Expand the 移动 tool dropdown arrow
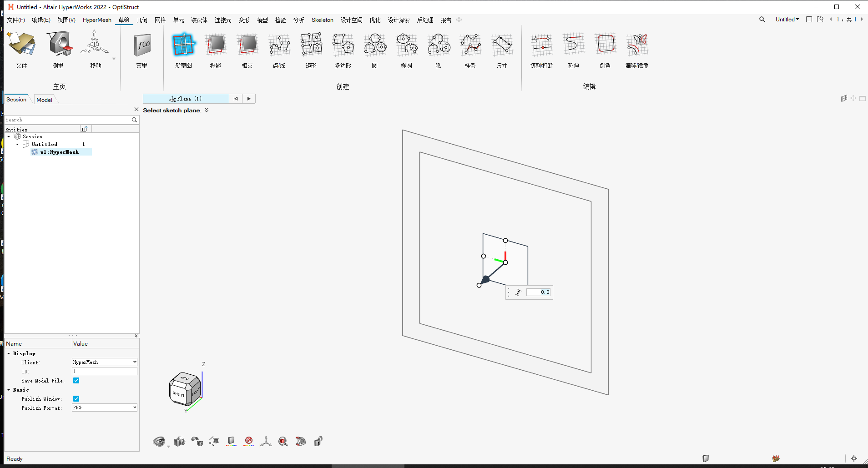 coord(114,59)
